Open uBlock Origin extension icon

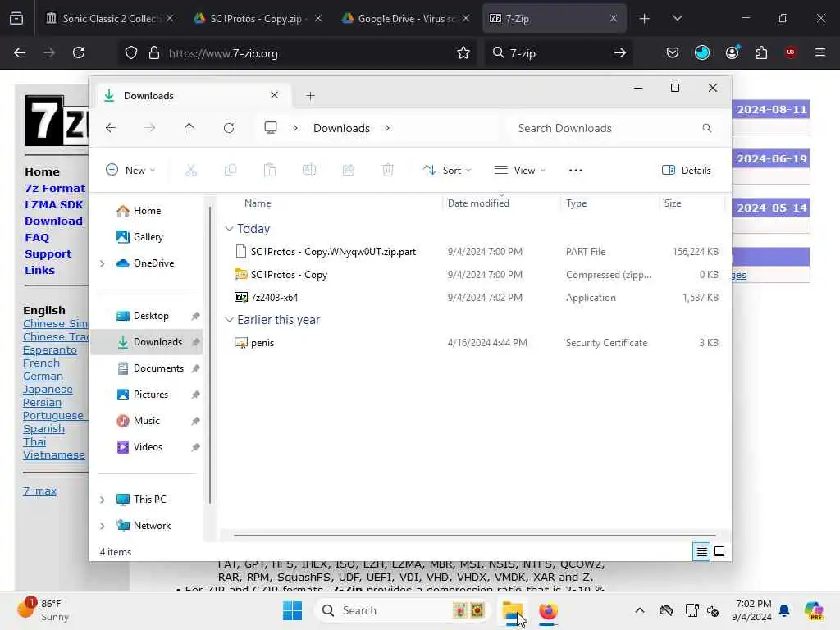click(x=790, y=52)
